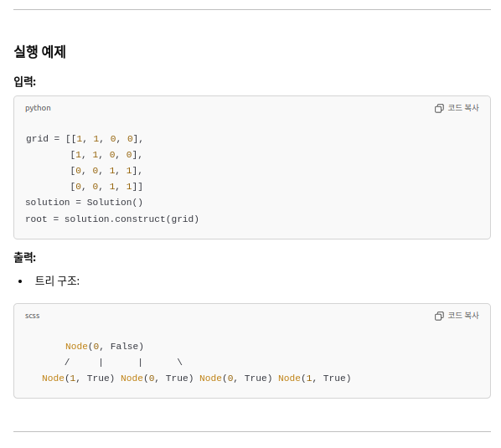Click '코드 복사' text in scss block
Screen dimensions: 501x448
(x=463, y=316)
